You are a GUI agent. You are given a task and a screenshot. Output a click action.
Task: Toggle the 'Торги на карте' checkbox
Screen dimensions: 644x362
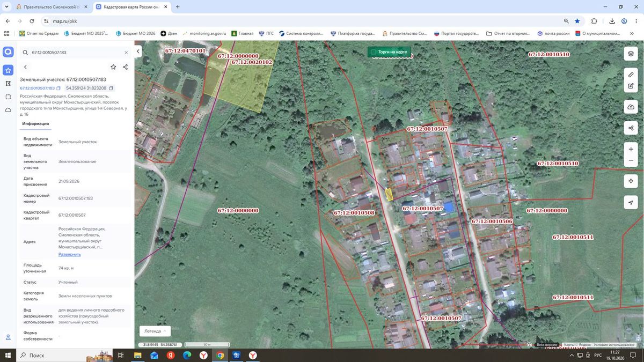coord(374,52)
